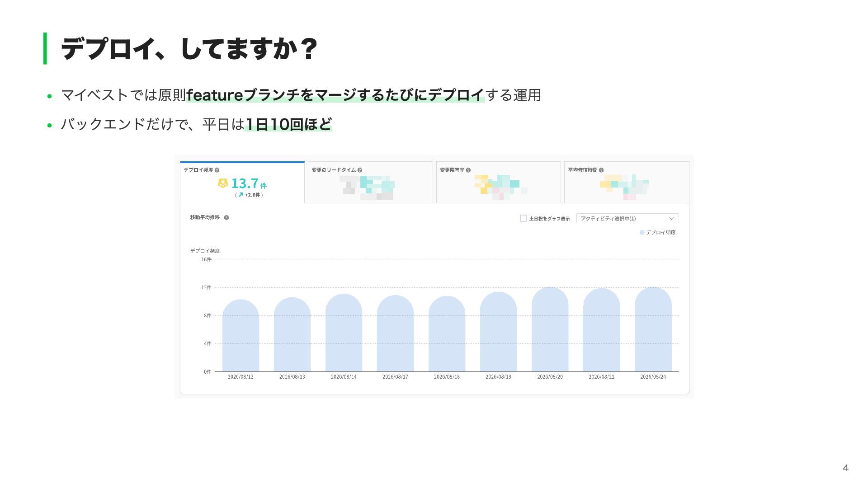Click the デプロイ頻度 y-axis title
868x488 pixels.
205,251
